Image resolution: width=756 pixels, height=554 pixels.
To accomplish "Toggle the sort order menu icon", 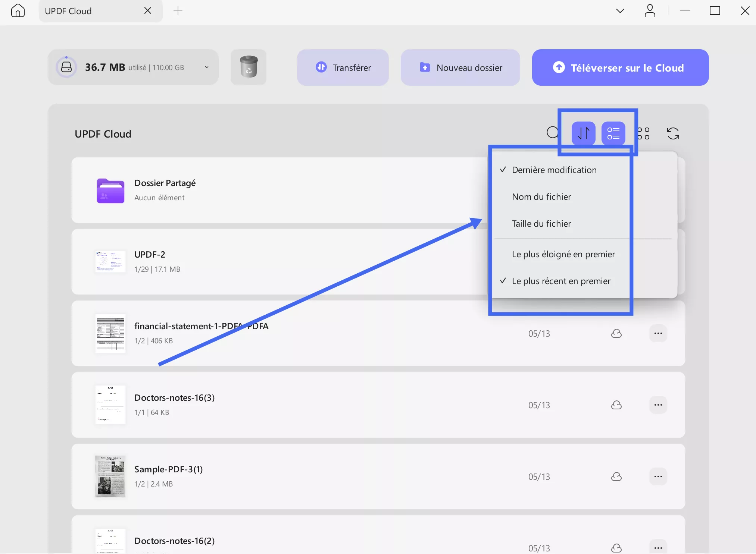I will 584,133.
